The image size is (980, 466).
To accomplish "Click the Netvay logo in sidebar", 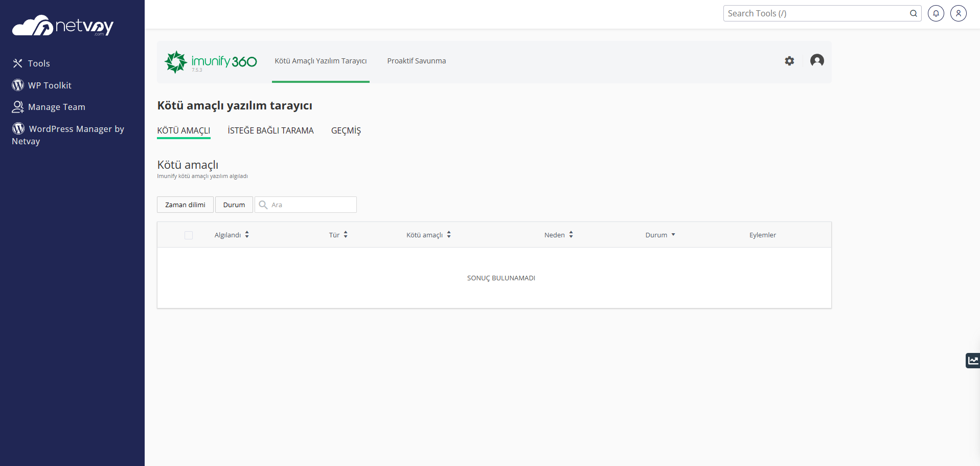I will (x=62, y=26).
